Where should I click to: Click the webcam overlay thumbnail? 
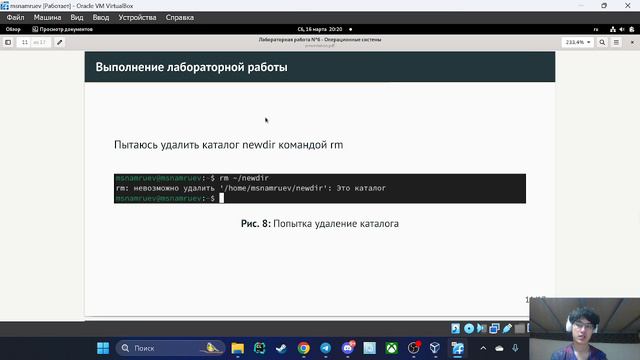(584, 329)
